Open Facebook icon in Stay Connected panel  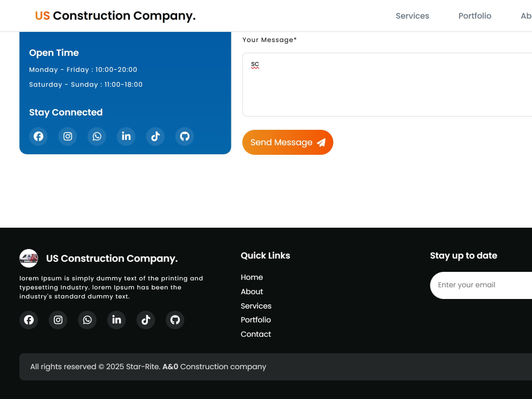click(x=38, y=136)
